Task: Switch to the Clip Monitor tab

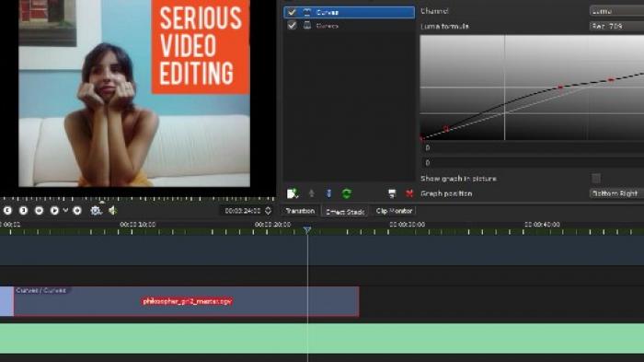Action: click(x=394, y=211)
